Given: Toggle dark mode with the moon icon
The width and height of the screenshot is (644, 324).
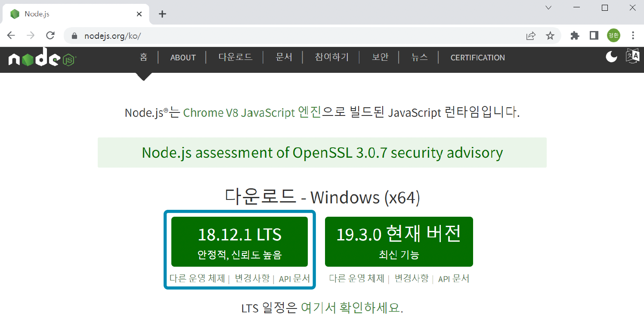Looking at the screenshot, I should pyautogui.click(x=612, y=56).
